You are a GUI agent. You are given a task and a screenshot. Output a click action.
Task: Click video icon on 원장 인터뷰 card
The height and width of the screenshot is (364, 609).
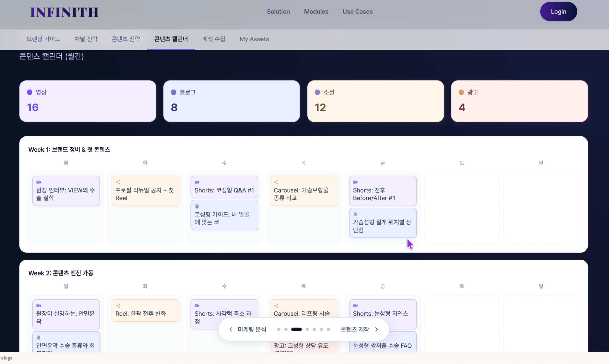point(39,182)
